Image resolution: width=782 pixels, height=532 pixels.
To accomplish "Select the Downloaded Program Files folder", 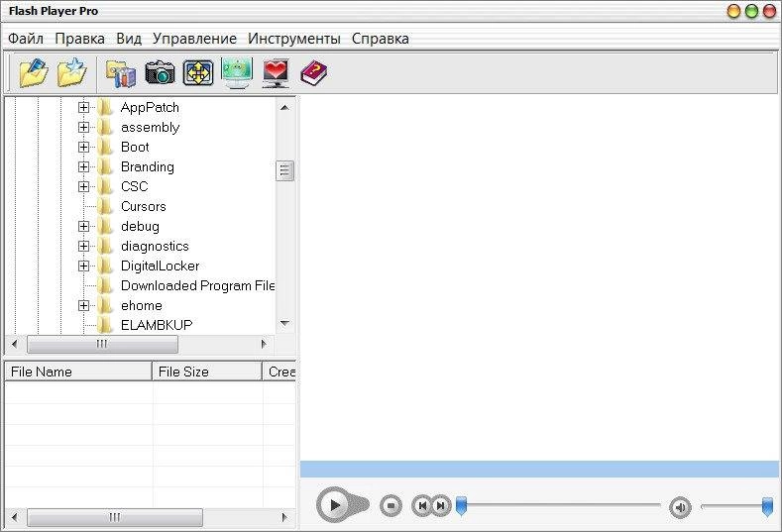I will [x=197, y=285].
